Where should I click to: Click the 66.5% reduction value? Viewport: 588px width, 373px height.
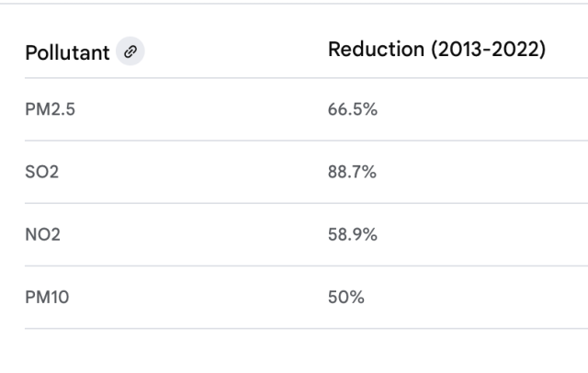[353, 109]
